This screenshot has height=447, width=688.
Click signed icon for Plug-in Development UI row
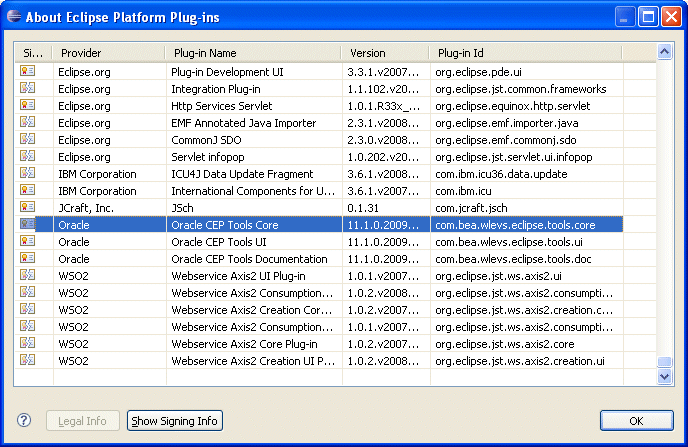pyautogui.click(x=28, y=71)
